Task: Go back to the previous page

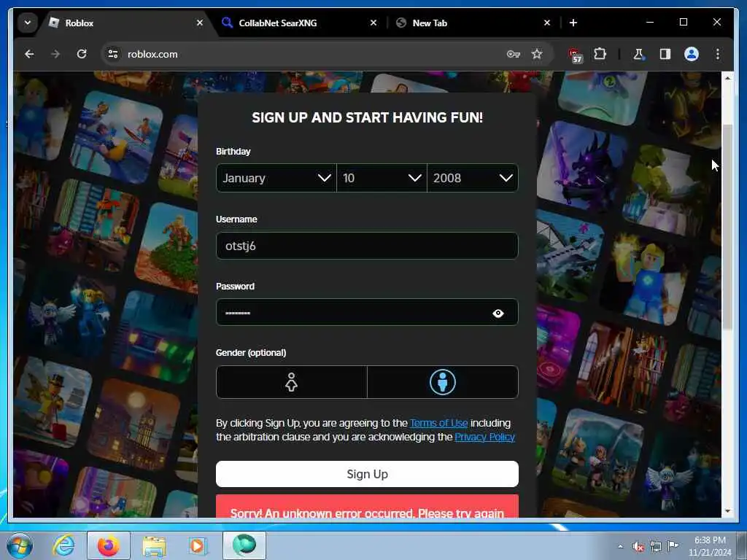Action: (x=29, y=54)
